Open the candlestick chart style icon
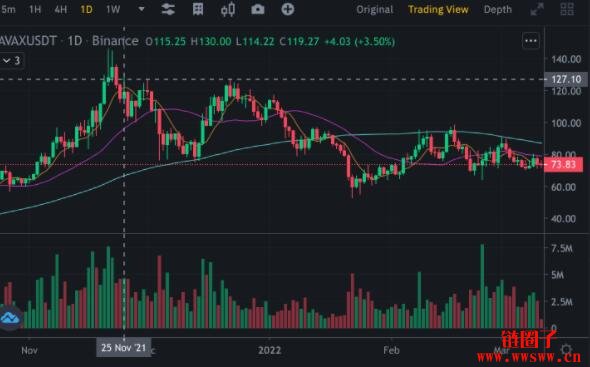Image resolution: width=590 pixels, height=367 pixels. pos(228,9)
